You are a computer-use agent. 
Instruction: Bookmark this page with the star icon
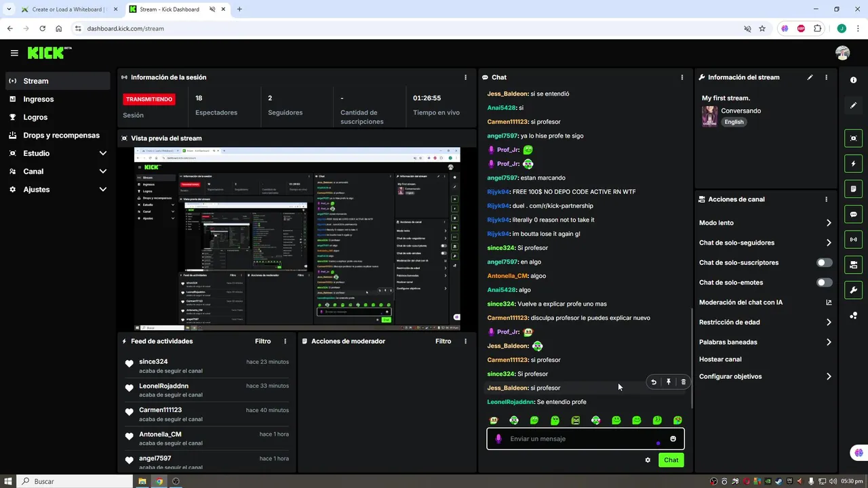[x=762, y=28]
